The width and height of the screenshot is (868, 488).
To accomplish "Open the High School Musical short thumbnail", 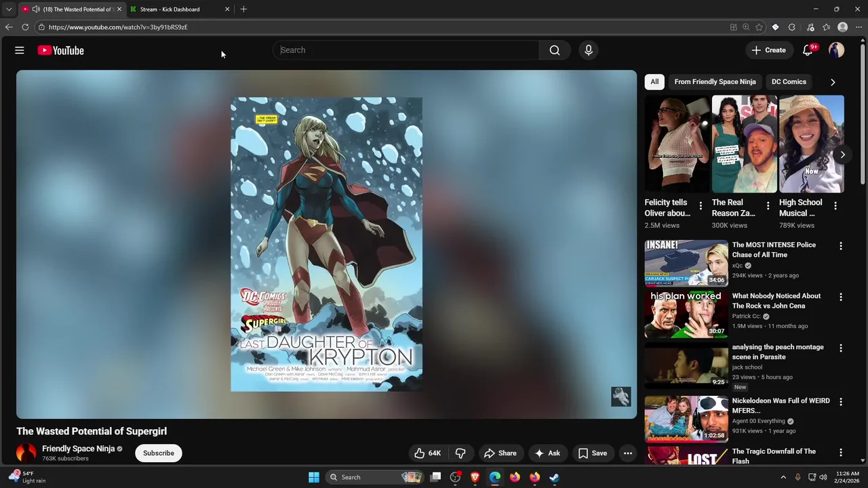I will 811,144.
